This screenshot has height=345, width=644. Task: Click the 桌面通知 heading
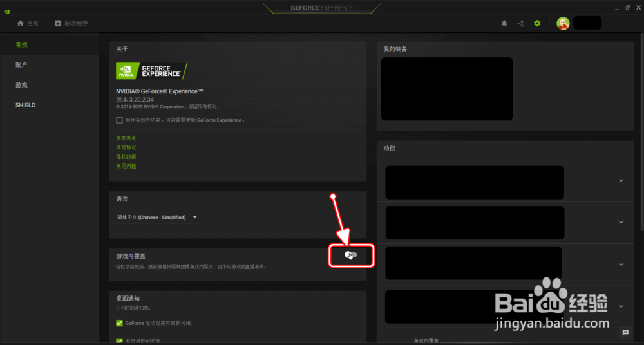pos(129,298)
